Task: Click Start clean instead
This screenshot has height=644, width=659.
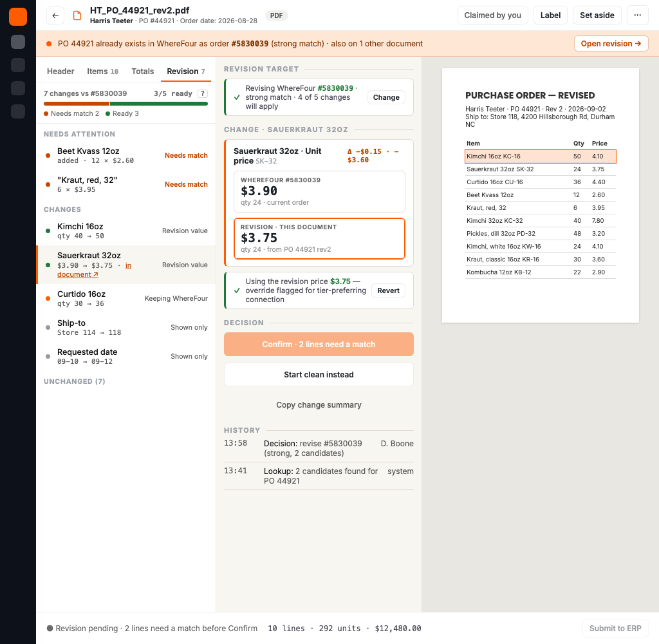Action: click(319, 374)
